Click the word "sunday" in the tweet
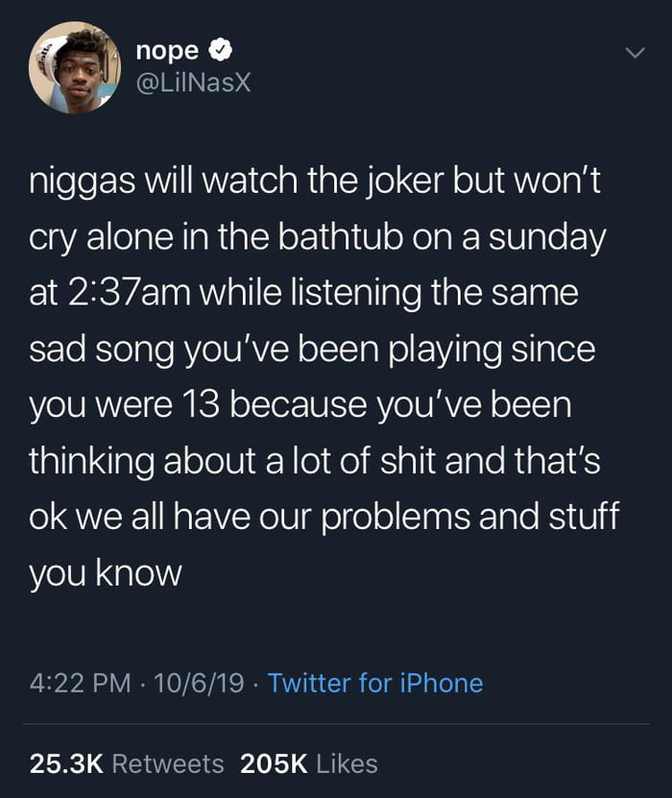The image size is (672, 798). click(547, 239)
